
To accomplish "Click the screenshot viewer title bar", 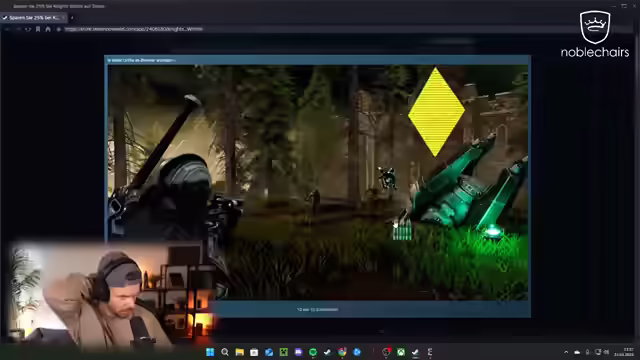I will pyautogui.click(x=318, y=60).
